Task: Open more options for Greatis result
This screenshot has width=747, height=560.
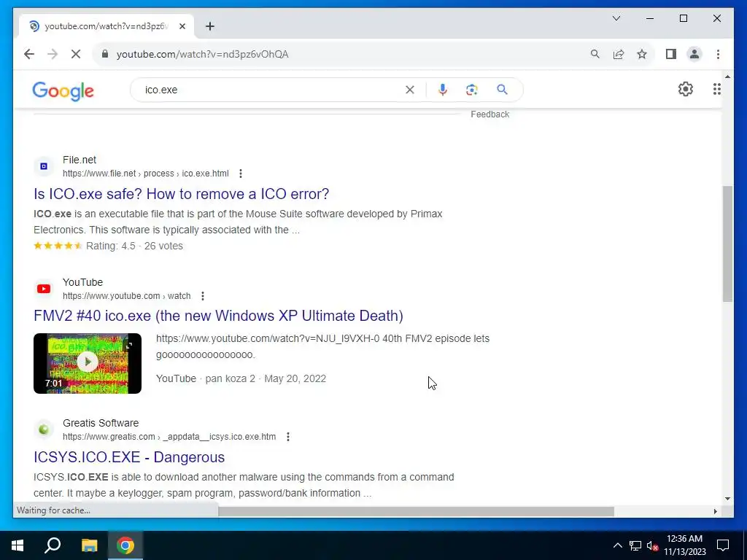Action: coord(287,437)
